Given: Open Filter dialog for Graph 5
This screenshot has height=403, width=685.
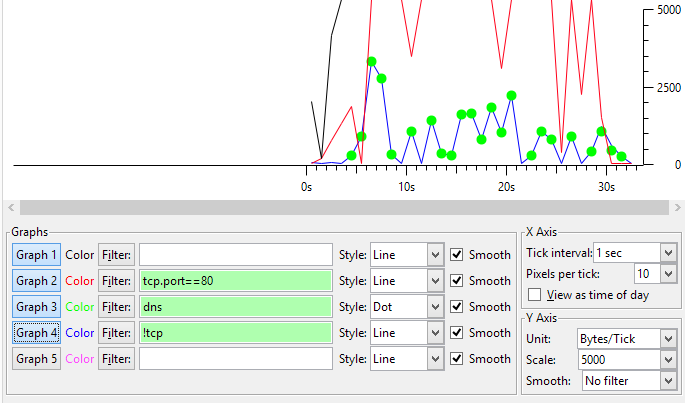Looking at the screenshot, I should pyautogui.click(x=116, y=359).
